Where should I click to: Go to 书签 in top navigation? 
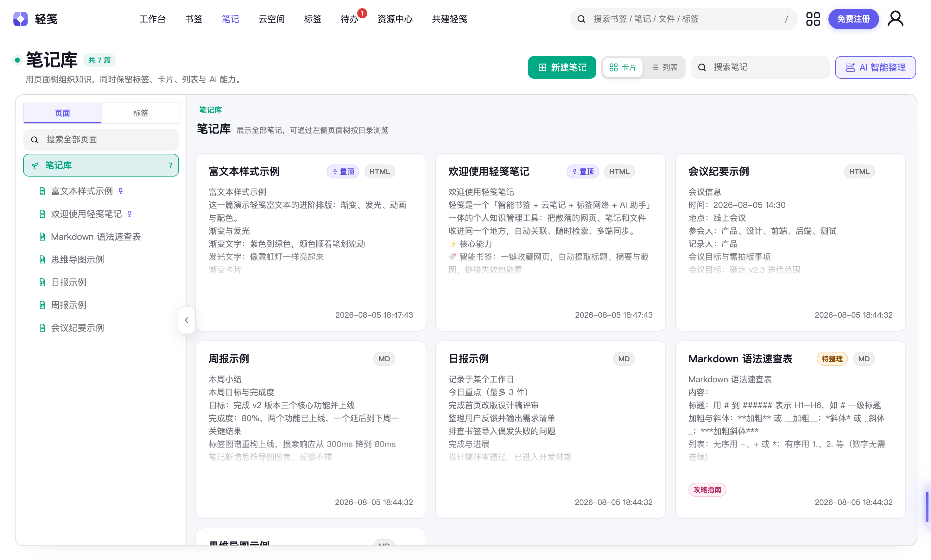click(194, 19)
